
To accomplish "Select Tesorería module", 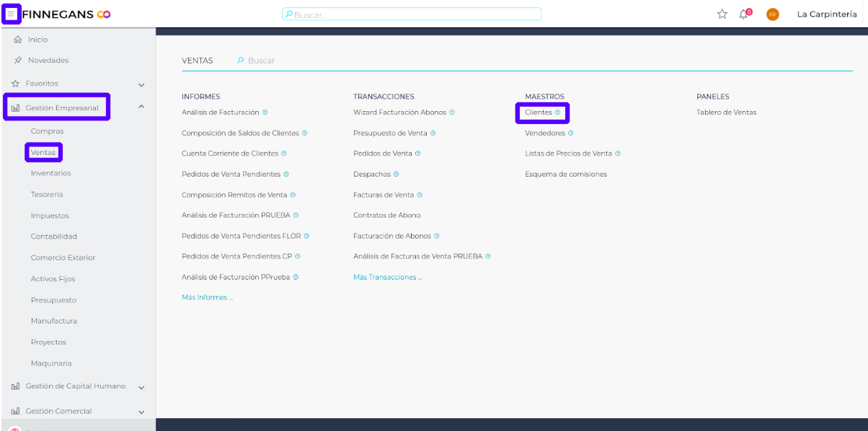I will (x=47, y=195).
